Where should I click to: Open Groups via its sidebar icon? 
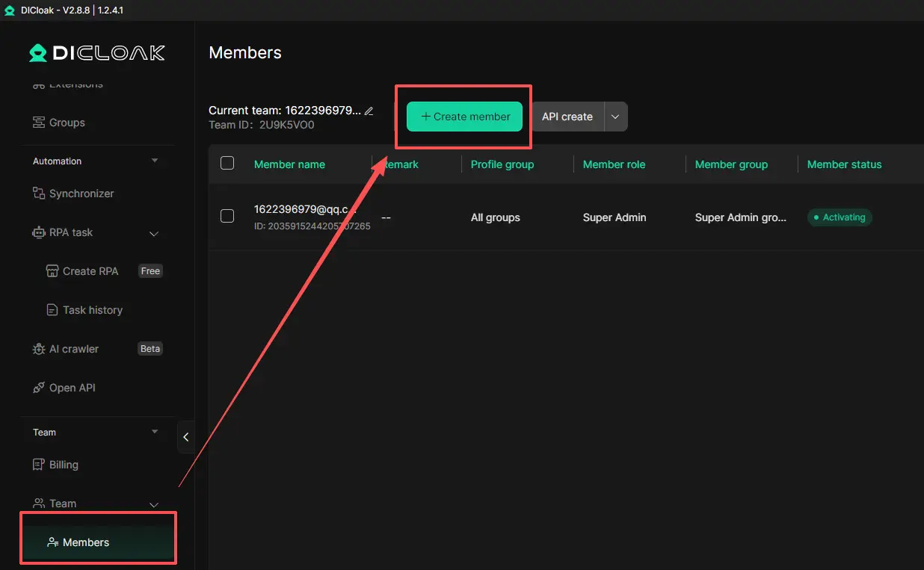pos(39,123)
